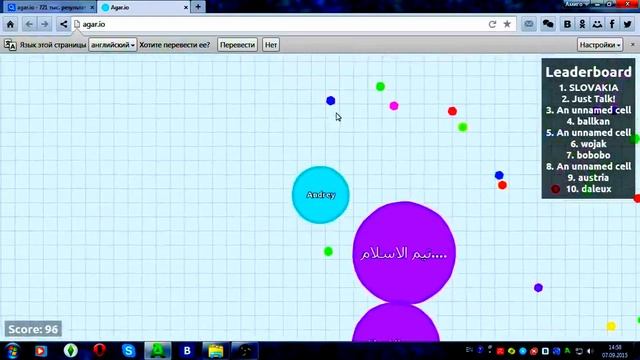Click leaderboard entry 1. SLOVAKIA
Screen dimensions: 640x360
pyautogui.click(x=588, y=88)
